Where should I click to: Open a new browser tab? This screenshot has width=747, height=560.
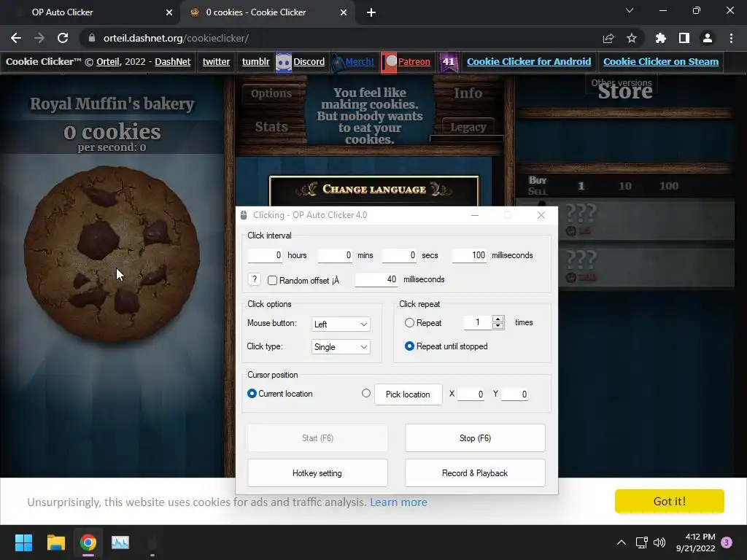pyautogui.click(x=371, y=12)
